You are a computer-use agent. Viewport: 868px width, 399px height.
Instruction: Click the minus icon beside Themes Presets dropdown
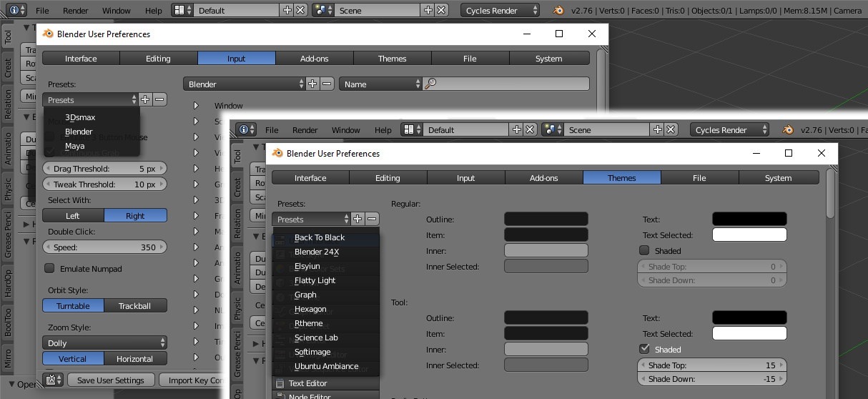point(372,220)
